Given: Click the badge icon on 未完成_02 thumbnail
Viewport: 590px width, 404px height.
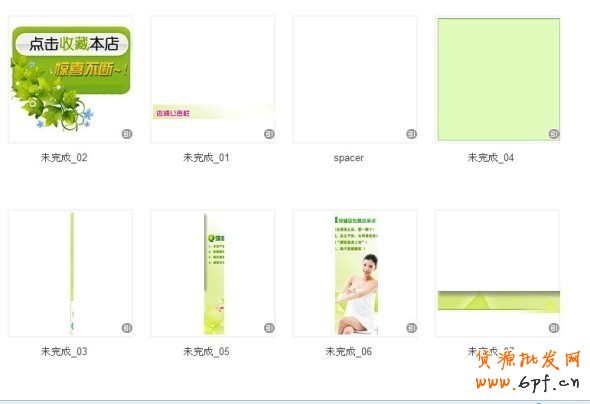Looking at the screenshot, I should pyautogui.click(x=127, y=134).
